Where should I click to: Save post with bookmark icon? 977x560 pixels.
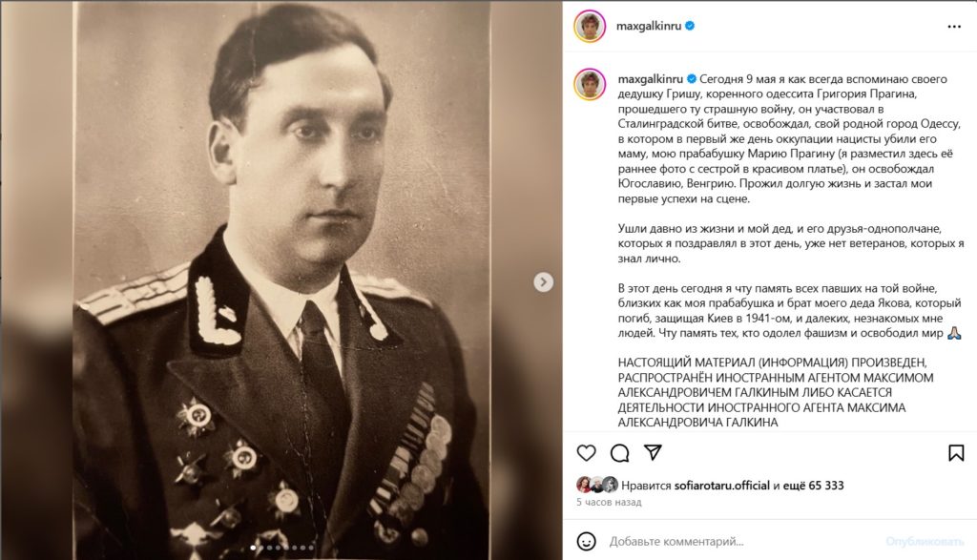[x=956, y=453]
